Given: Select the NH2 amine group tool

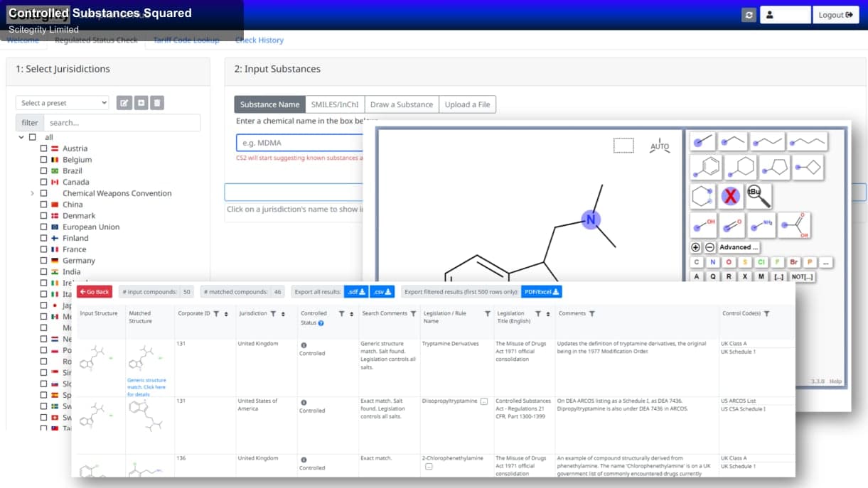Looking at the screenshot, I should click(x=761, y=225).
